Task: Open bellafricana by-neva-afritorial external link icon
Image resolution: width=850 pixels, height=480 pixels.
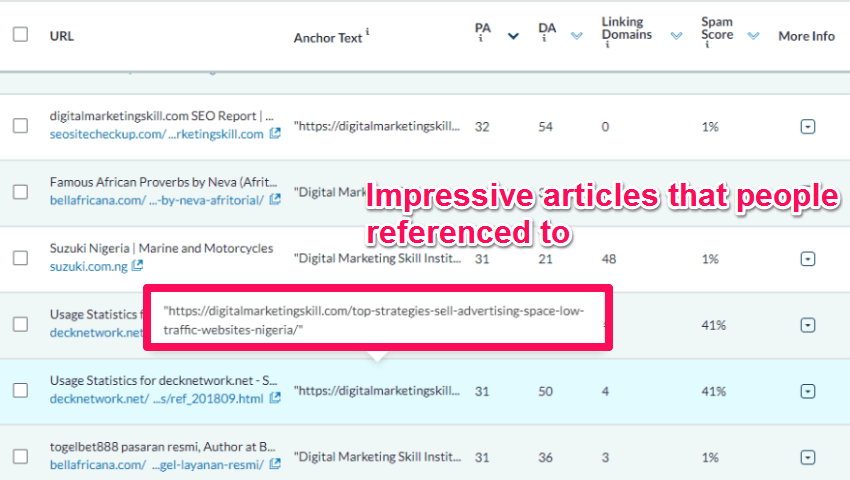Action: [275, 199]
